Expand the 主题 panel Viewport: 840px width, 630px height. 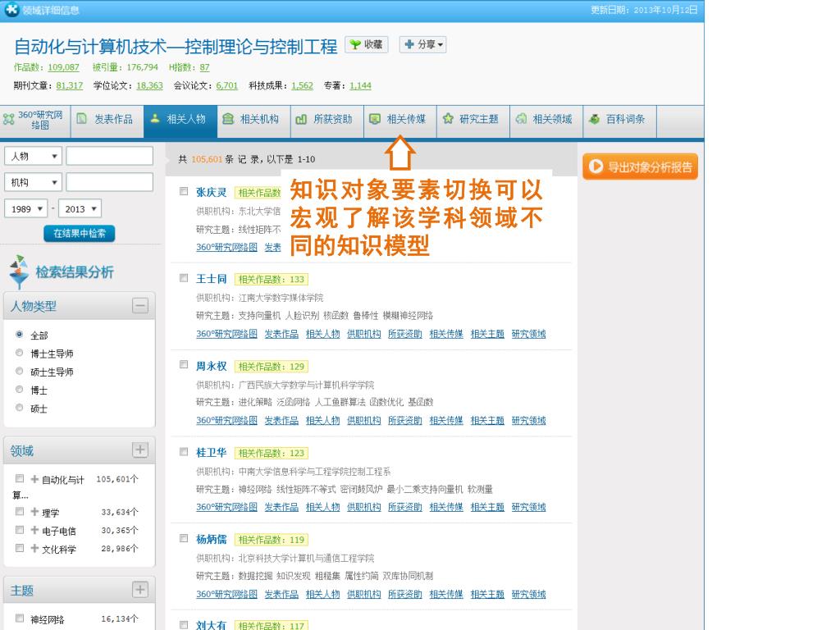point(140,590)
